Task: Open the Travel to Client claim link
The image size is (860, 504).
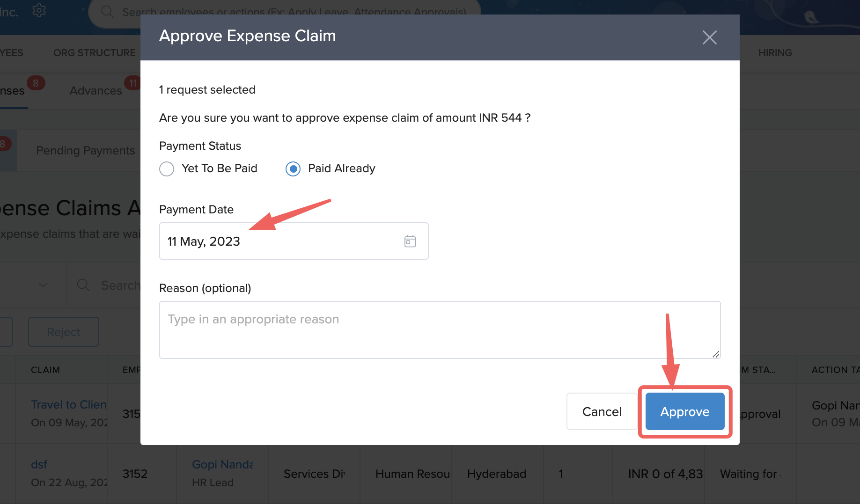Action: pyautogui.click(x=69, y=404)
